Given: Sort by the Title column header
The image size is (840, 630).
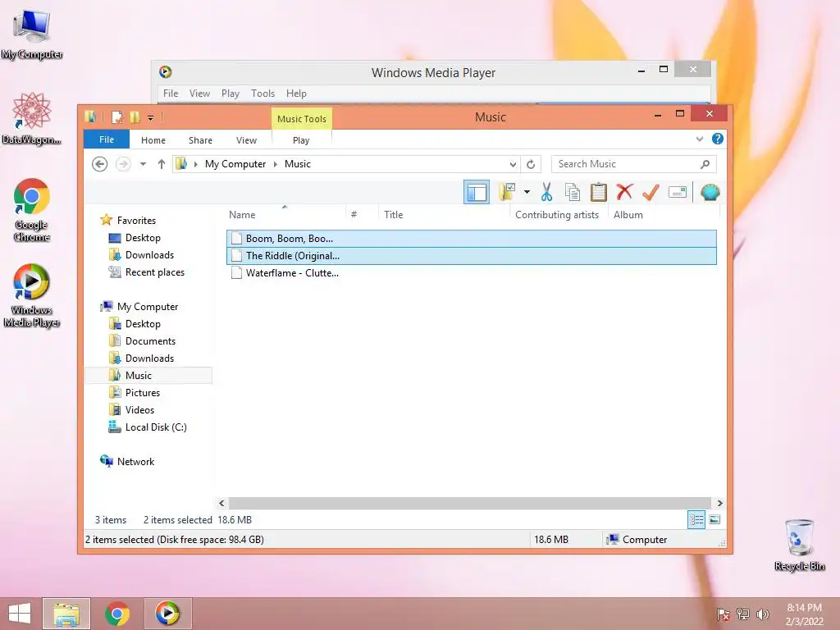Looking at the screenshot, I should click(393, 214).
